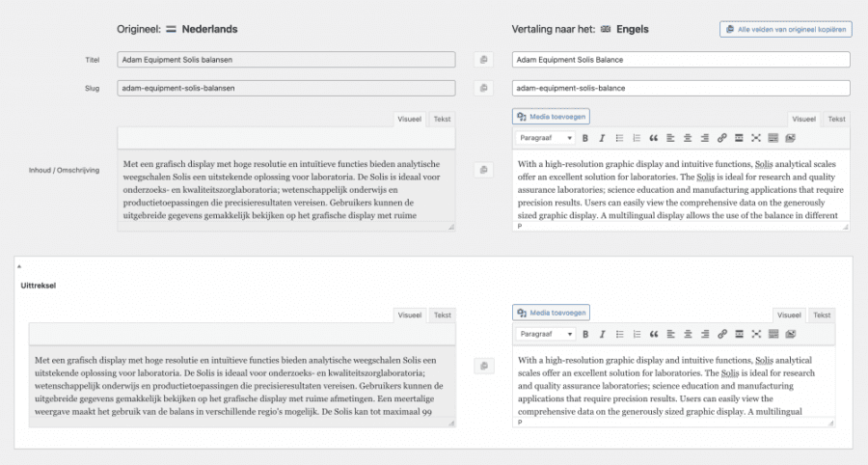Copy the Titel field to translation

484,60
